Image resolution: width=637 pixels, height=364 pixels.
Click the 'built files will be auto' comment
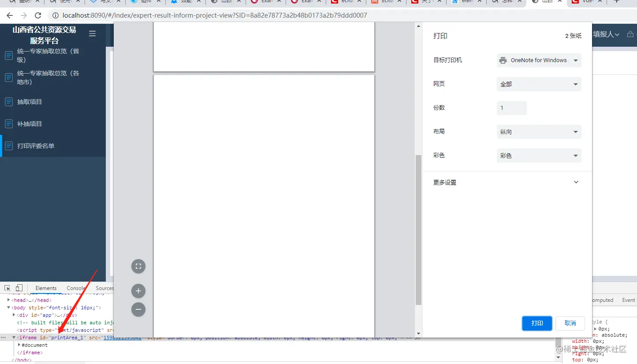tap(65, 323)
